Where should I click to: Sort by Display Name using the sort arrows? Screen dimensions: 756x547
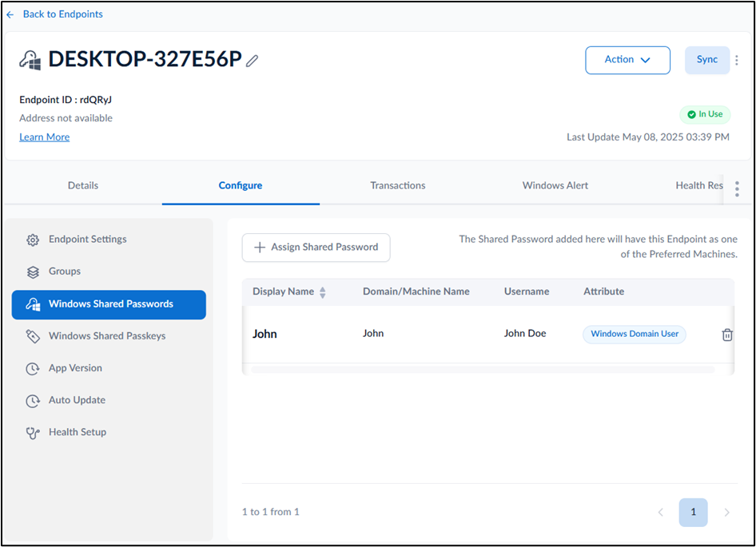pyautogui.click(x=323, y=292)
